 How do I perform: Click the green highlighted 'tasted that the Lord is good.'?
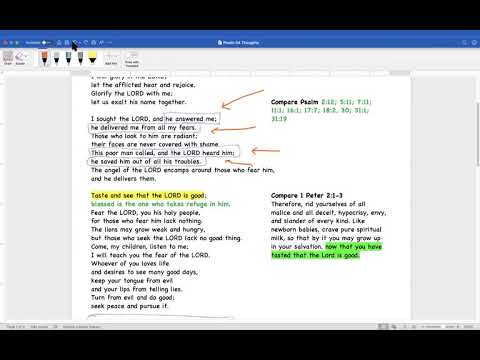(x=315, y=255)
